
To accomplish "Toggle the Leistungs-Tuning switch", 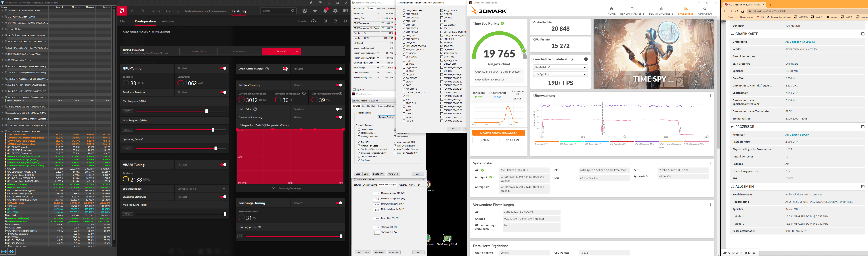I will pos(339,203).
